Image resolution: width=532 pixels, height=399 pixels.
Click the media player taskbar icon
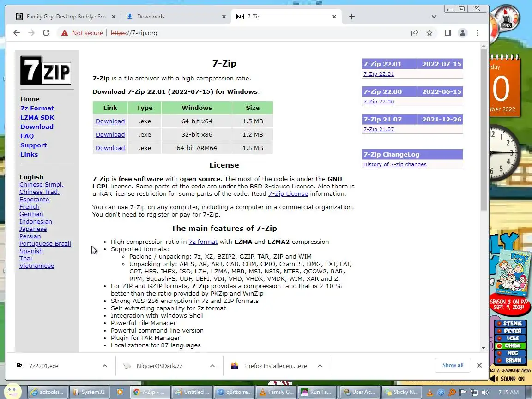(120, 392)
